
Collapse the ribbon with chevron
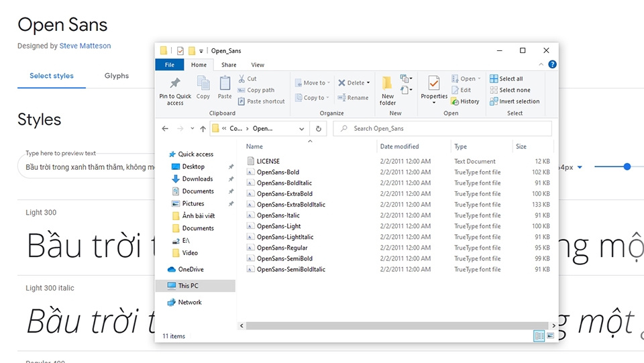pos(541,64)
